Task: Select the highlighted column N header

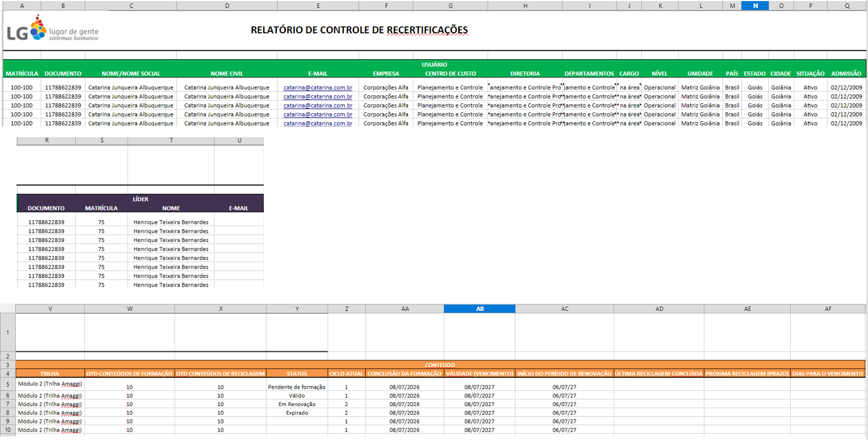Action: point(755,6)
